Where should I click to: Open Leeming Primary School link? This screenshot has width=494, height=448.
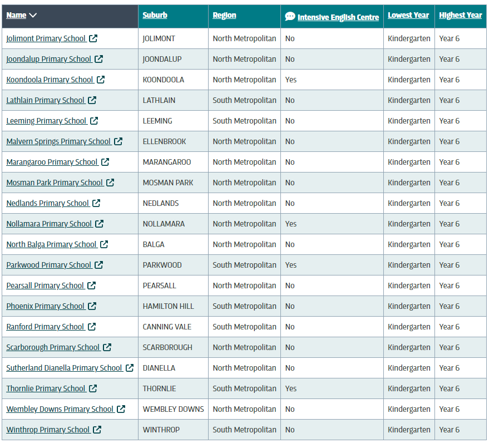pos(47,121)
